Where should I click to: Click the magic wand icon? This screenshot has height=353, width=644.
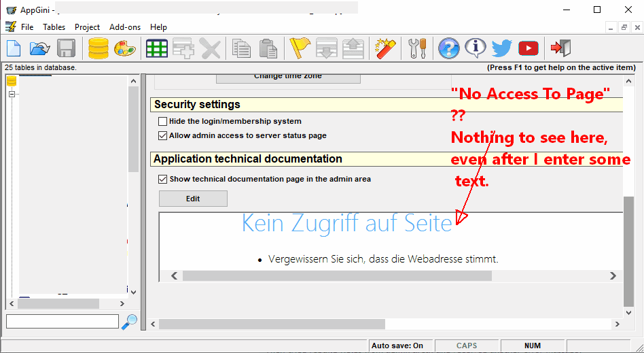pos(385,48)
